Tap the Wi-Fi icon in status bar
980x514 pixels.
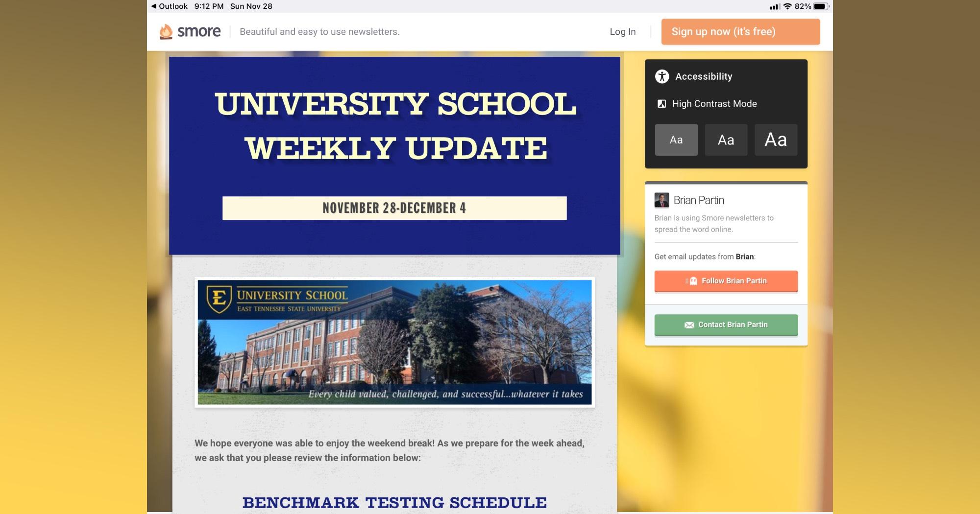787,6
